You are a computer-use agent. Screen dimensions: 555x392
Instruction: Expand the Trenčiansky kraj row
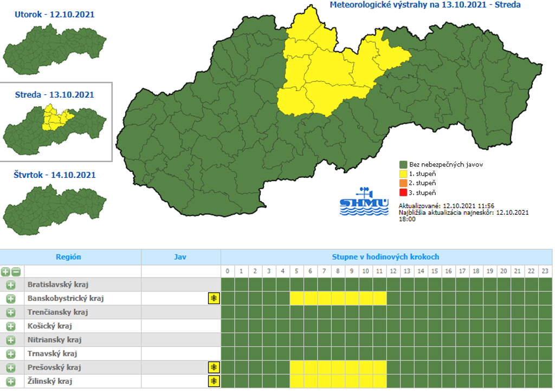(x=11, y=312)
